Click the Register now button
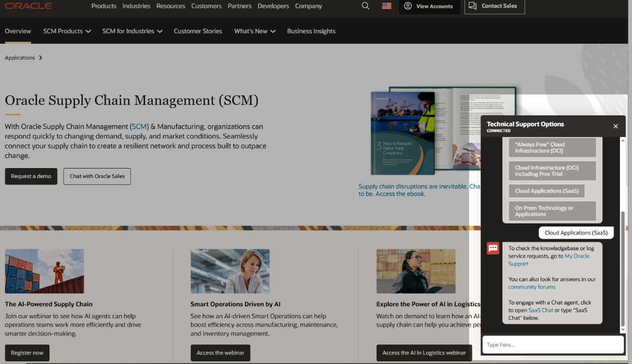632x364 pixels. pos(27,353)
